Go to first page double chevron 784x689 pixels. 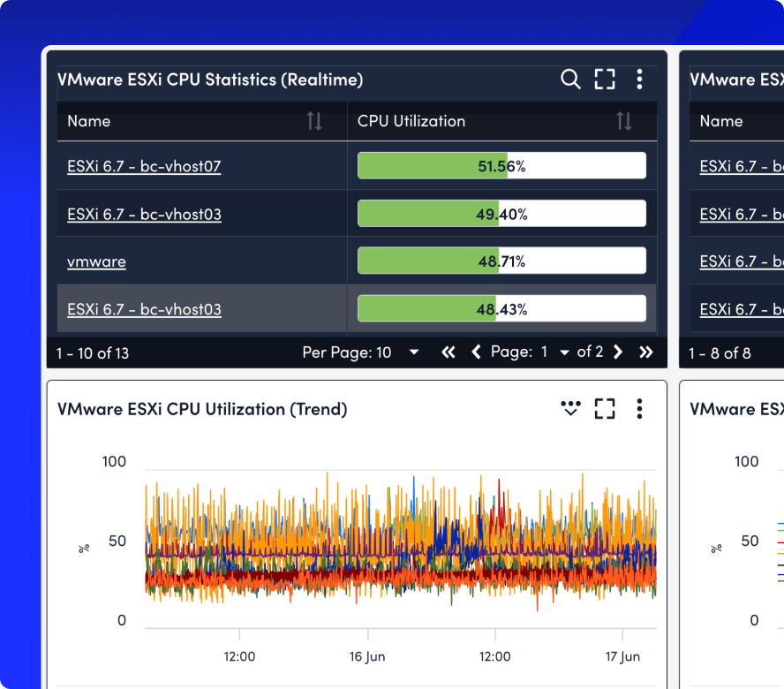(448, 352)
